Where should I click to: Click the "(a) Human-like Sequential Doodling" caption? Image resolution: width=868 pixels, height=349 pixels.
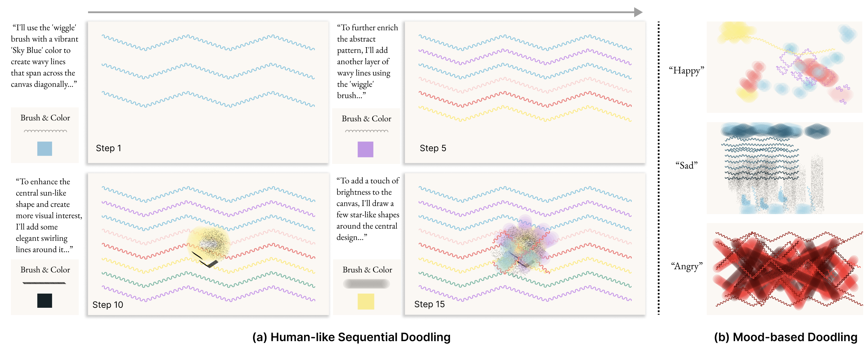(x=351, y=337)
